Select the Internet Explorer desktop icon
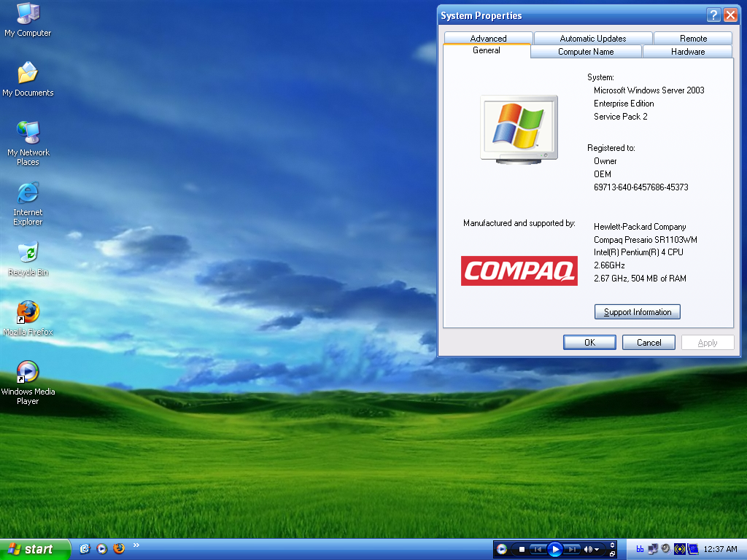The image size is (747, 560). (x=28, y=203)
